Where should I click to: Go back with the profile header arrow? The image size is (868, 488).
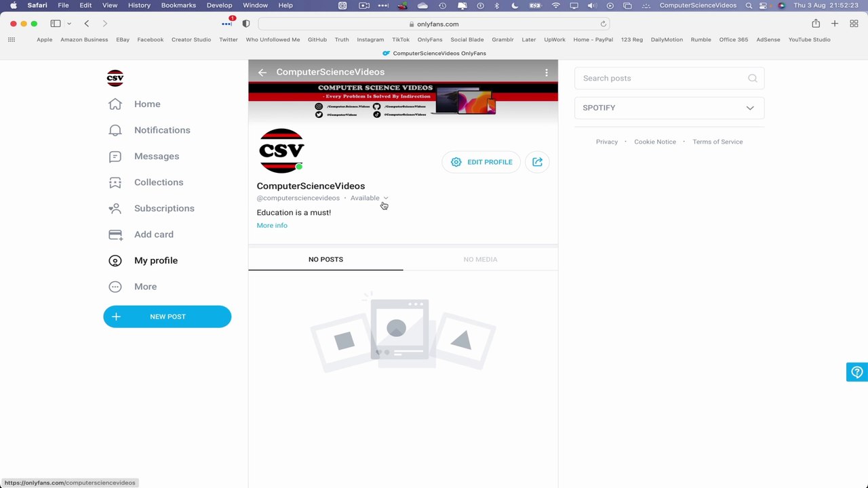(262, 72)
